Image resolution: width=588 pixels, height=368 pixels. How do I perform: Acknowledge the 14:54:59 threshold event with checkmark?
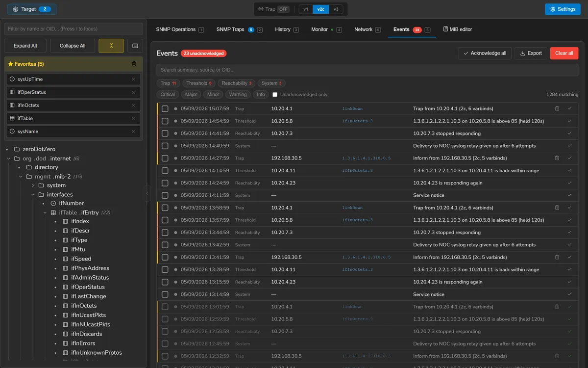click(569, 121)
